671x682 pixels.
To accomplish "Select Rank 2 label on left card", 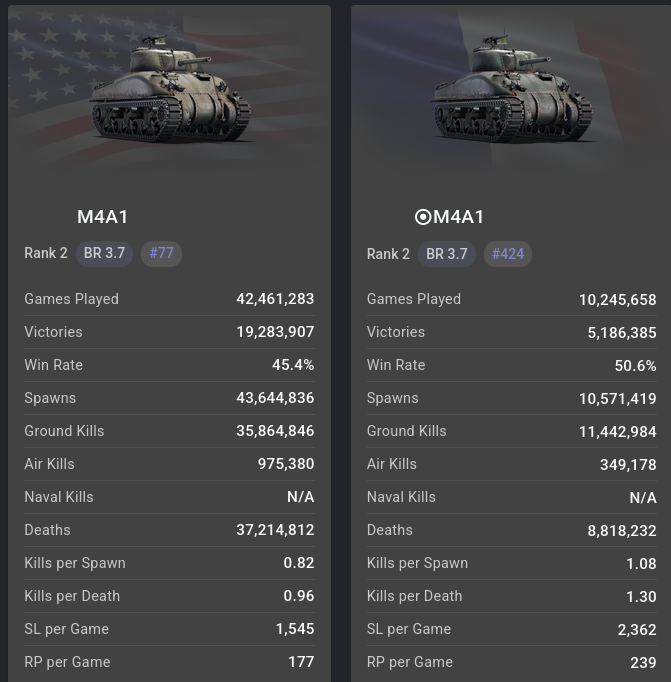I will [x=46, y=253].
